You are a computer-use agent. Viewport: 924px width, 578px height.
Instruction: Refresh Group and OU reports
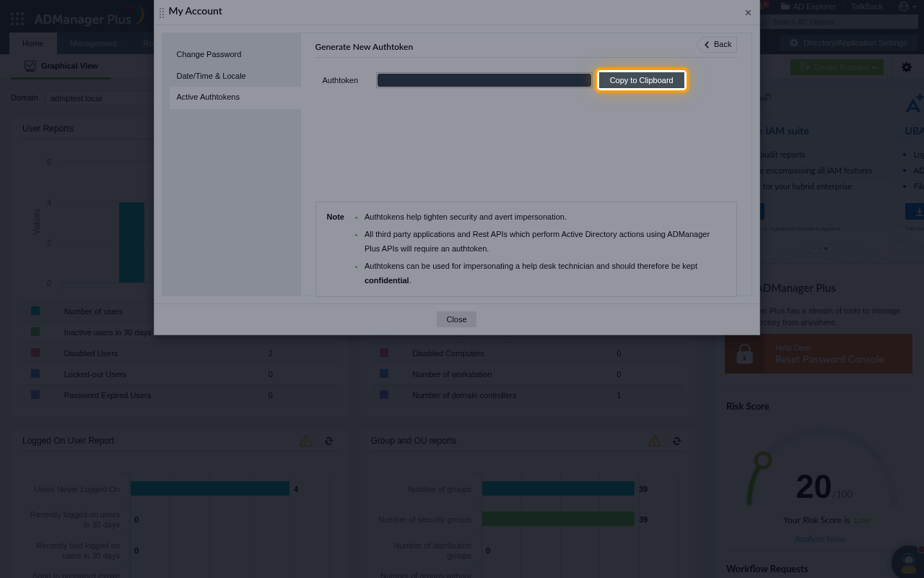676,441
